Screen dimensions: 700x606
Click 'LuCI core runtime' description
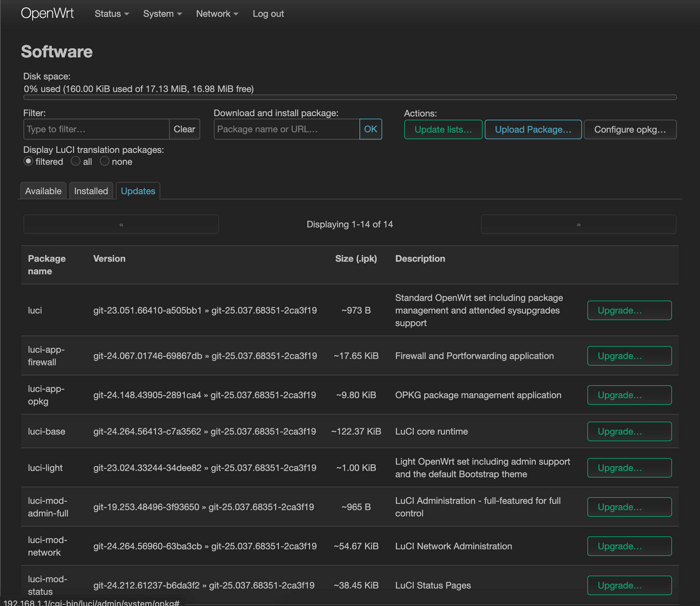[x=432, y=431]
